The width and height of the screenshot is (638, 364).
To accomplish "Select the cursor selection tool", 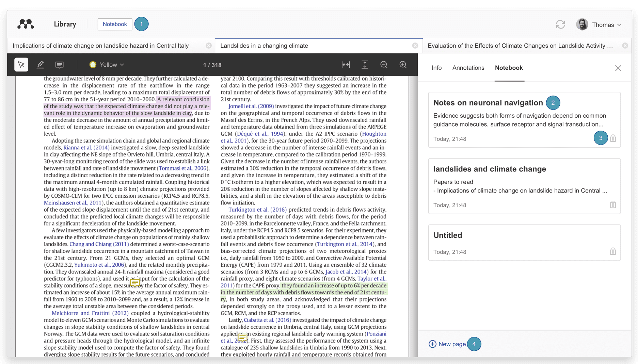I will click(x=21, y=65).
